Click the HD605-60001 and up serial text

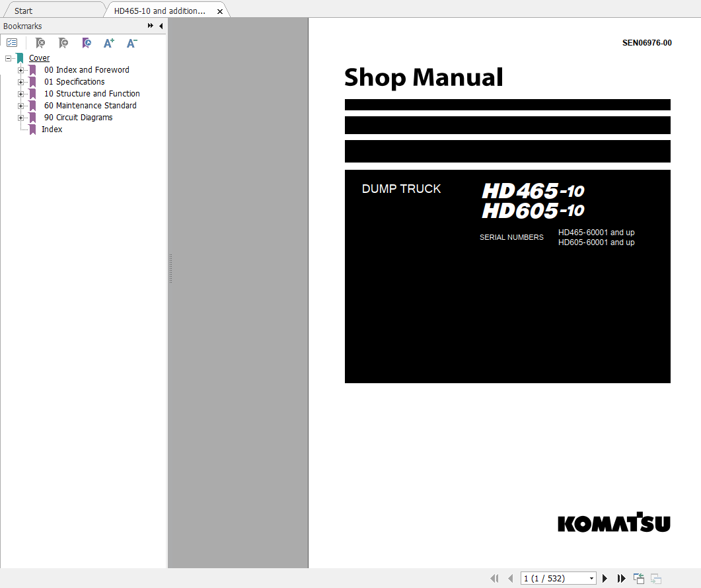click(597, 242)
